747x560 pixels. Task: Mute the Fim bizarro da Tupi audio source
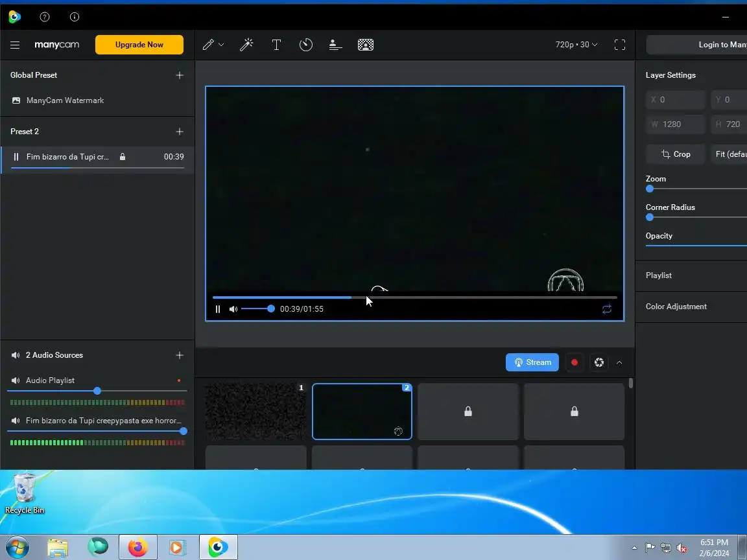click(x=16, y=421)
